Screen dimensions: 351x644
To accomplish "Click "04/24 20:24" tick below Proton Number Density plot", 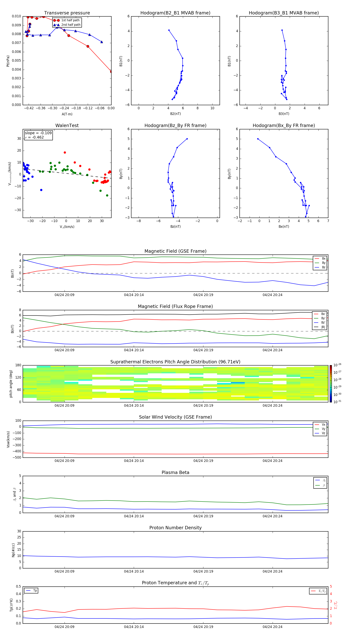I will point(272,572).
